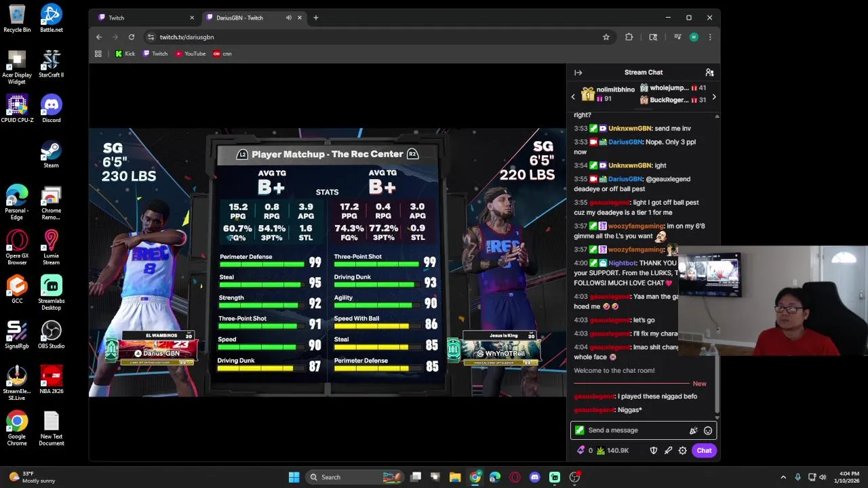Open the Chrome extensions puzzle icon

tap(629, 37)
